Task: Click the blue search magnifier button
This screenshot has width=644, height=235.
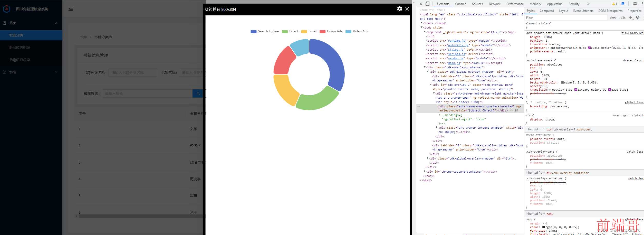Action: point(198,93)
